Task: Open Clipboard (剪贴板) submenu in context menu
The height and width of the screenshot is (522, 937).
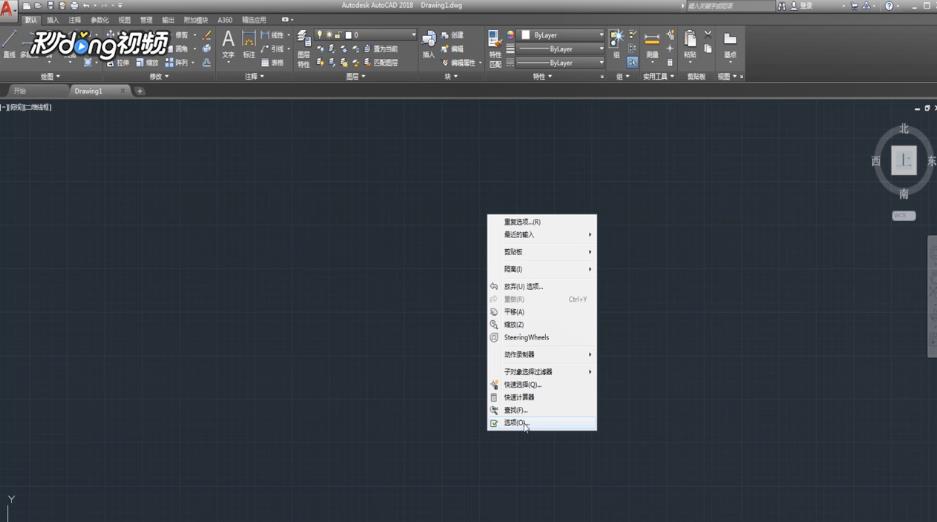Action: coord(541,252)
